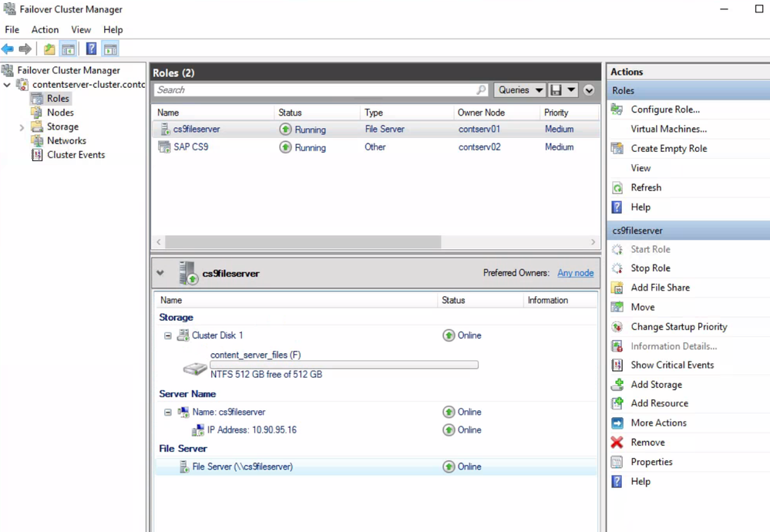This screenshot has width=770, height=532.
Task: Open the Help menu
Action: [113, 29]
